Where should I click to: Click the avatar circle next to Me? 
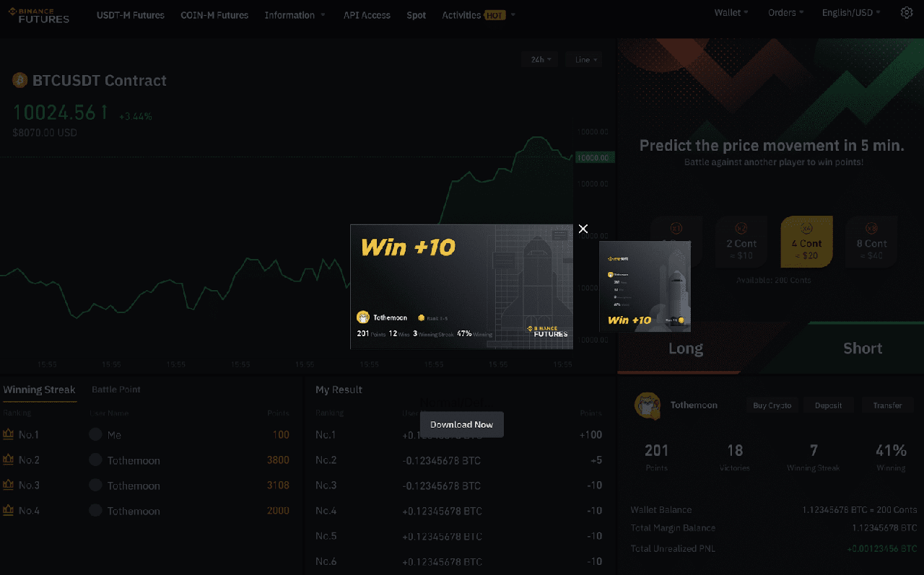click(x=95, y=434)
